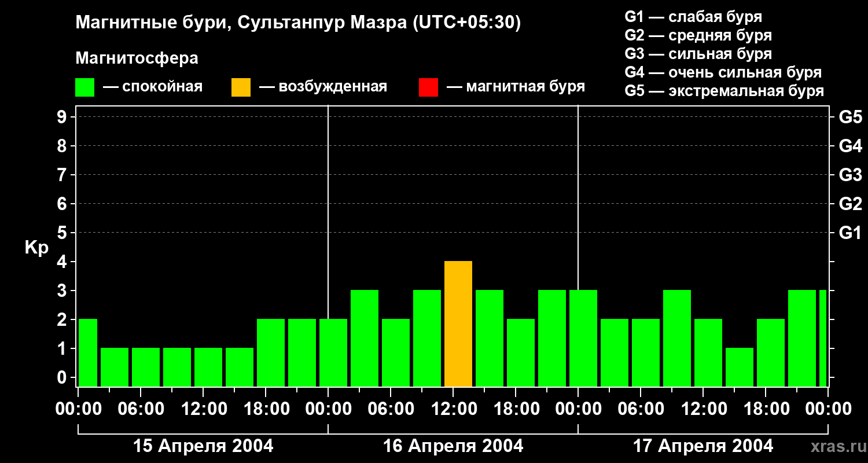This screenshot has width=868, height=463.
Task: Click the 12:00 time label above 16 Апреля
Action: (453, 409)
